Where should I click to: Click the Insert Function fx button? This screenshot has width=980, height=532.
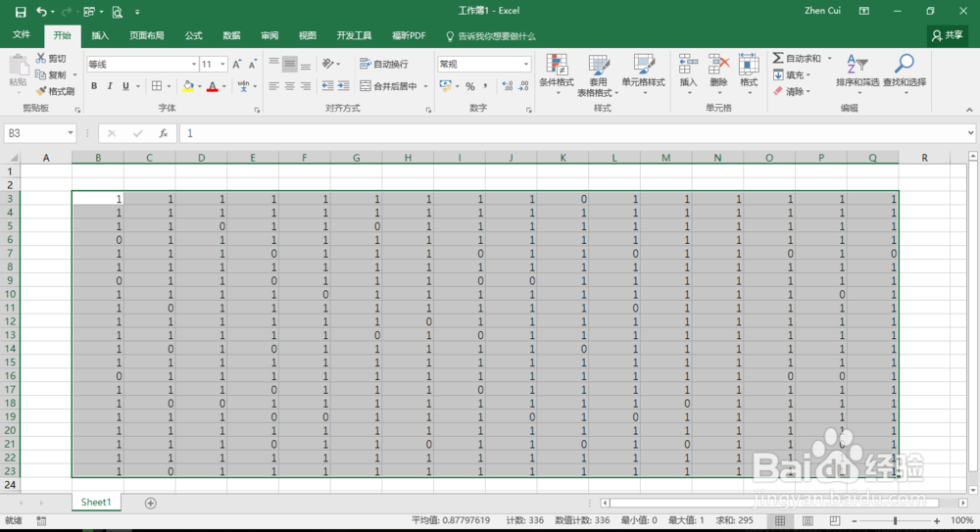pos(163,133)
